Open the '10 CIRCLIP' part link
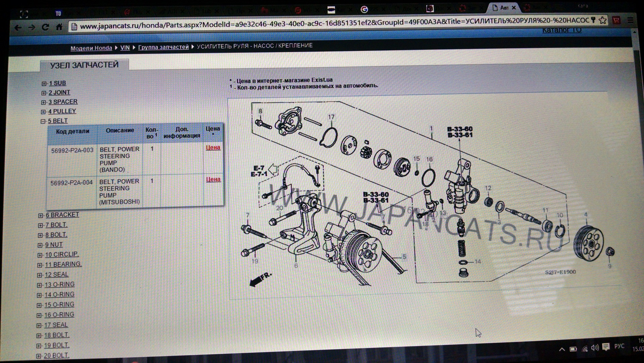The width and height of the screenshot is (644, 363). point(62,255)
